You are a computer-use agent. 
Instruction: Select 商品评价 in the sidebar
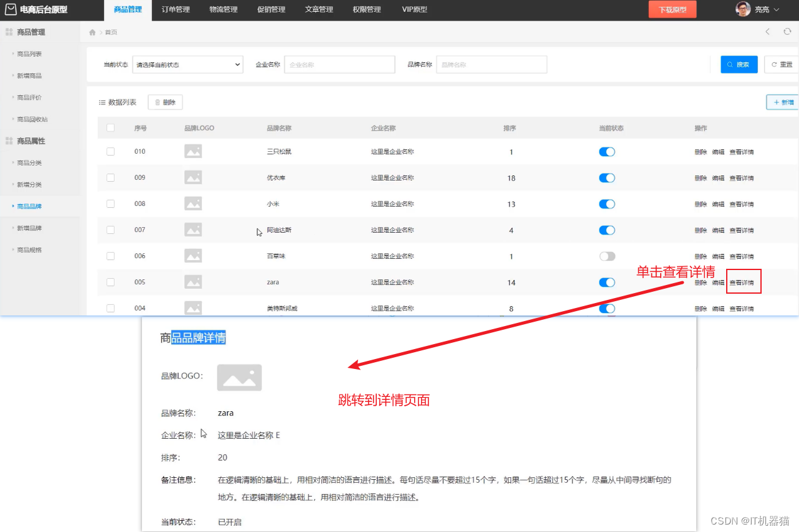(29, 98)
